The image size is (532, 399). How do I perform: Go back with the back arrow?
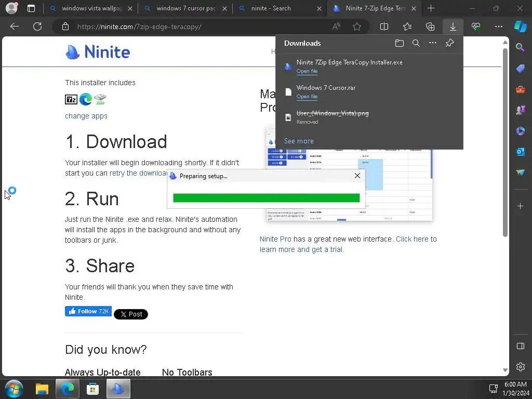[15, 26]
